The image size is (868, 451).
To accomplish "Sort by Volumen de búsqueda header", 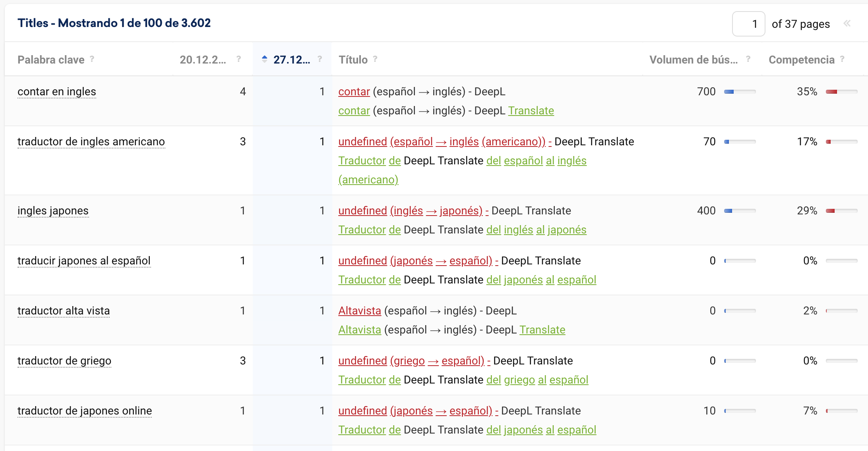I will coord(693,60).
